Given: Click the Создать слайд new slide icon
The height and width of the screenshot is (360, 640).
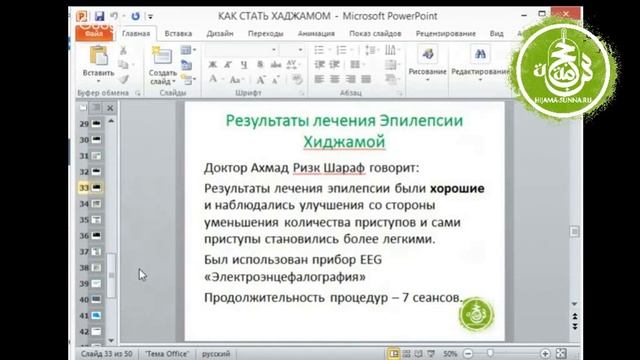Looking at the screenshot, I should [162, 56].
